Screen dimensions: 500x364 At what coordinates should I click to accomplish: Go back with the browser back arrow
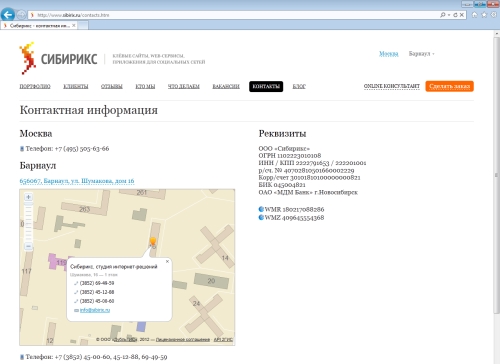(x=8, y=15)
